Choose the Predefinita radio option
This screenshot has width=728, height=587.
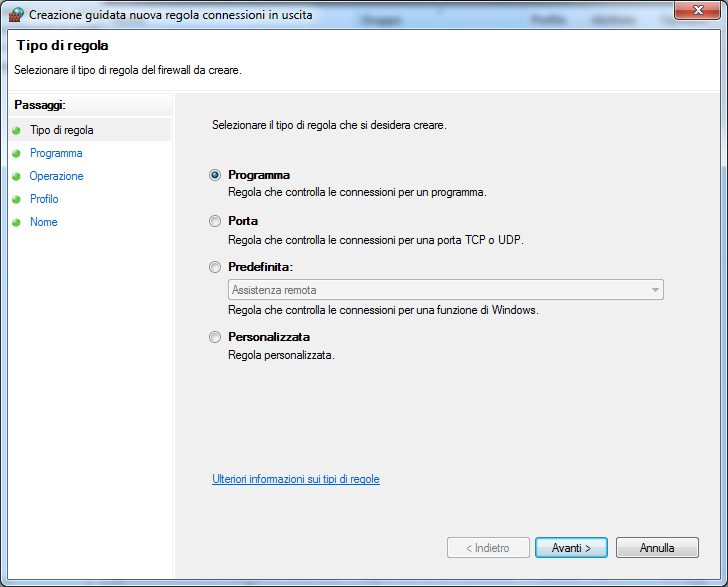215,267
